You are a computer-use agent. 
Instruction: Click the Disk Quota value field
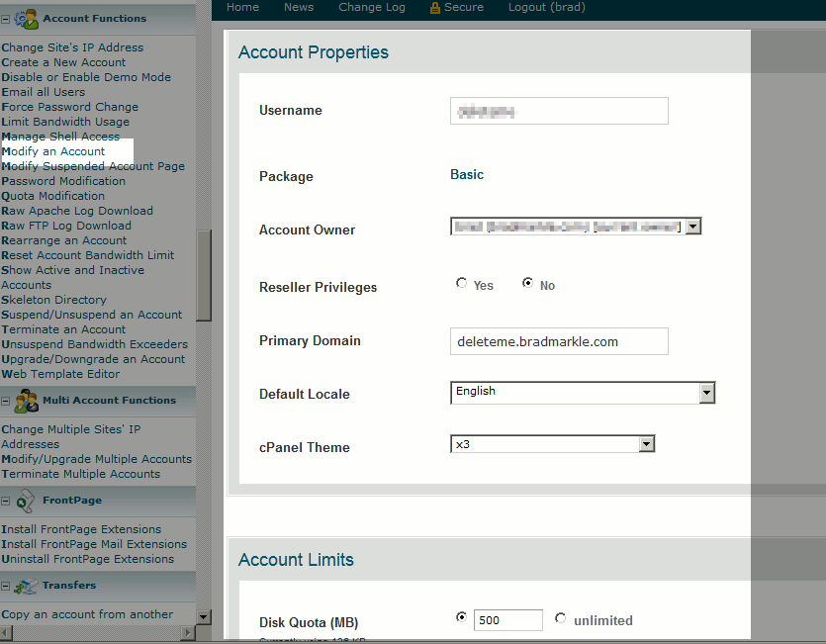[507, 620]
